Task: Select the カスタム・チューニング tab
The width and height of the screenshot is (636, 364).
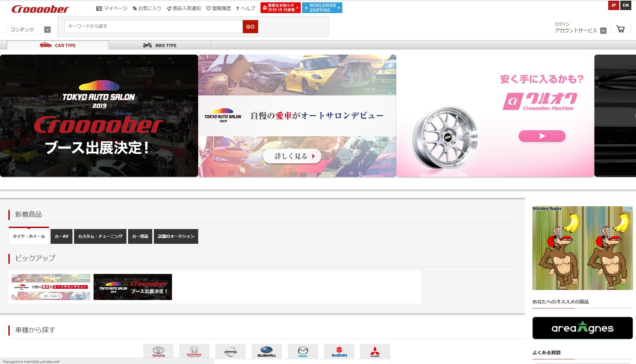Action: click(100, 236)
